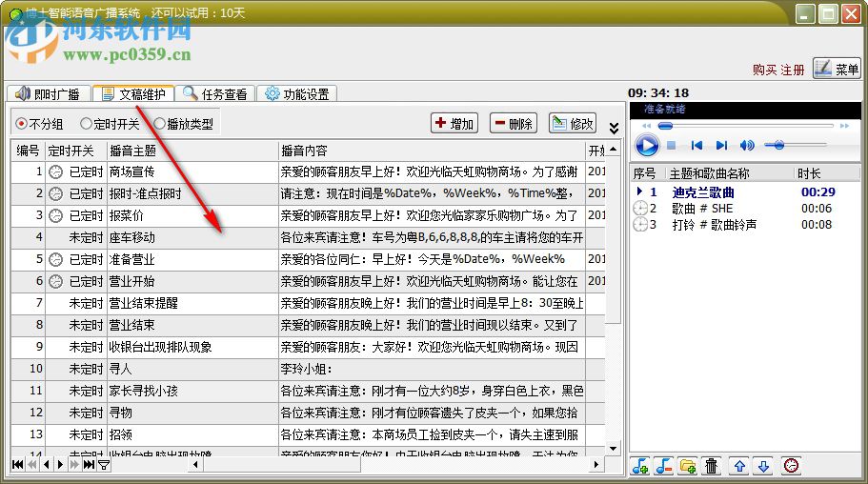
Task: Select the 座车移动 row
Action: 308,237
